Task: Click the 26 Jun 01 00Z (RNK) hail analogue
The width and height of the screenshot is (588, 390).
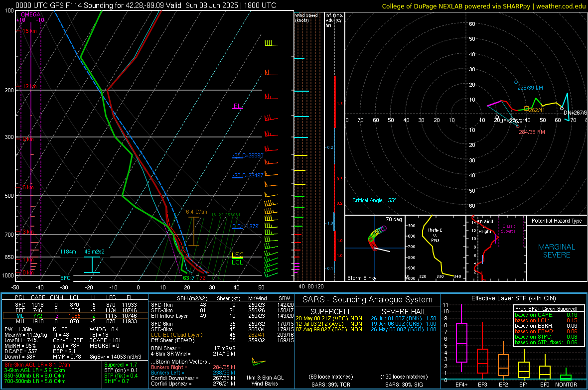Action: (404, 318)
